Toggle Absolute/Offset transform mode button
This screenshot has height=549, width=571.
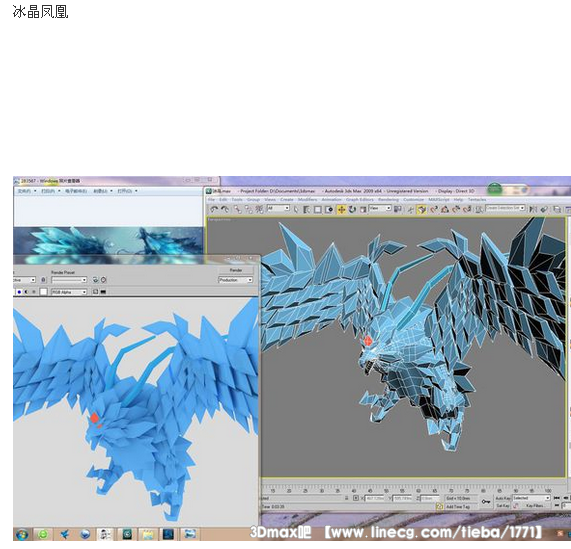tap(356, 498)
